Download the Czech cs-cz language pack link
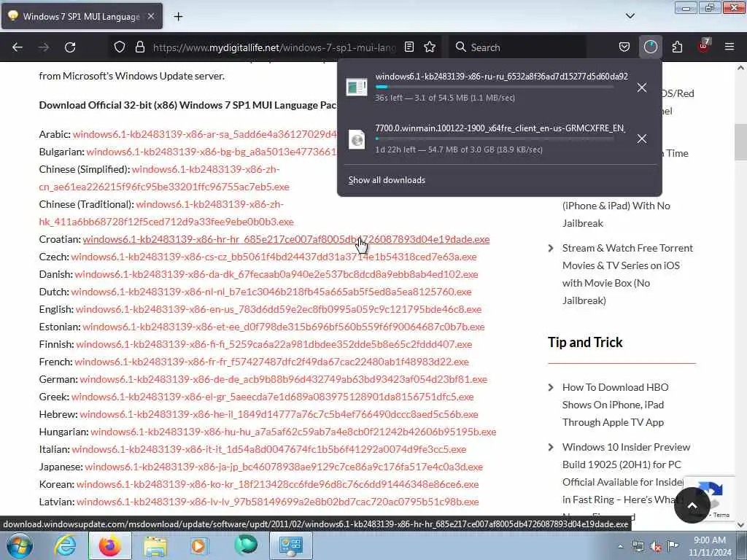This screenshot has height=560, width=747. 274,257
